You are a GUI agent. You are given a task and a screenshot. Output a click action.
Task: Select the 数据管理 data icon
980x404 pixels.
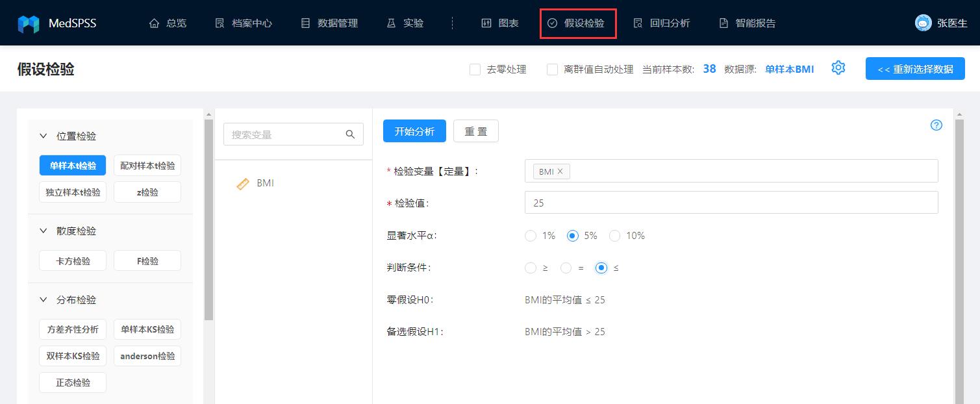(x=305, y=22)
